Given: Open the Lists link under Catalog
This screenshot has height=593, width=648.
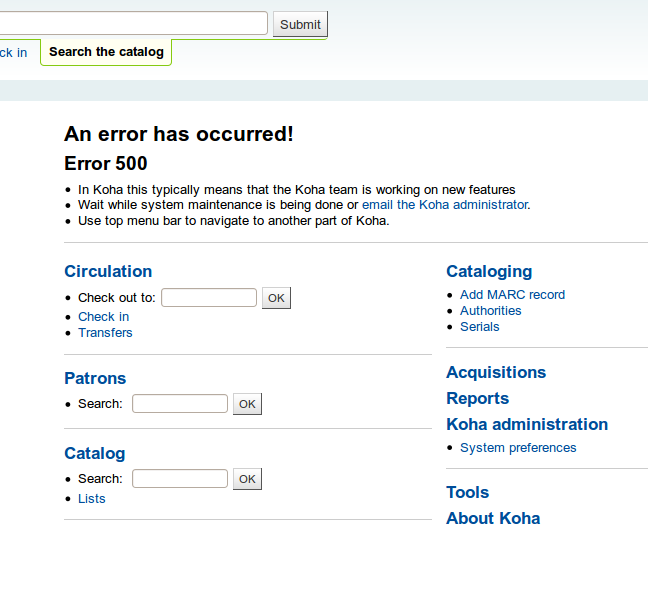Looking at the screenshot, I should click(91, 498).
